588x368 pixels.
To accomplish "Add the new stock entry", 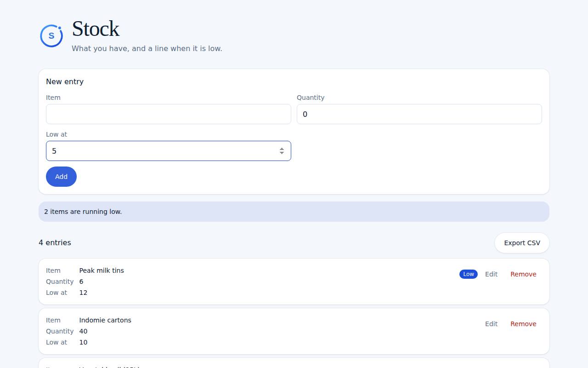I will coord(61,177).
